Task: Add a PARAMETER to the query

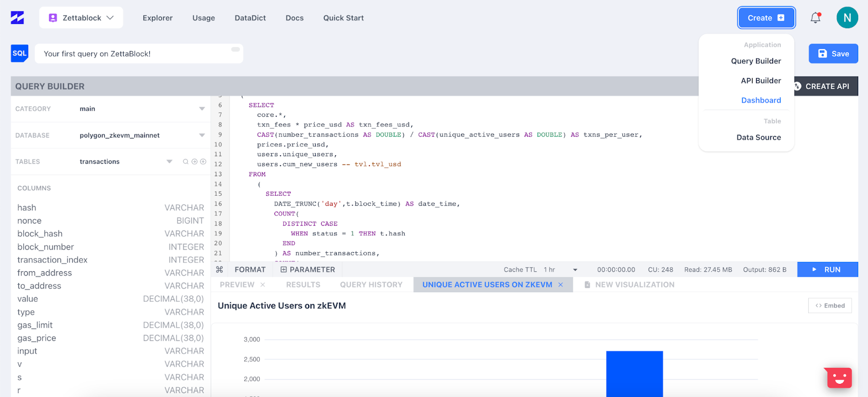Action: [308, 270]
